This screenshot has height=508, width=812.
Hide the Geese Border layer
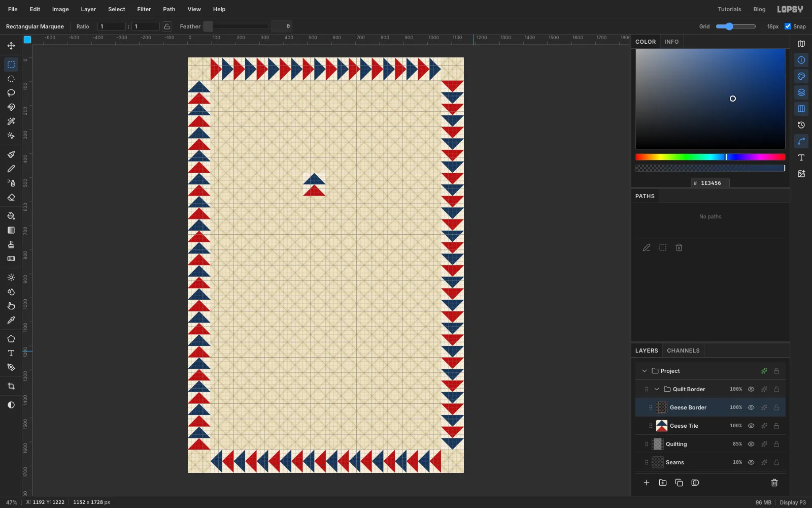click(751, 407)
